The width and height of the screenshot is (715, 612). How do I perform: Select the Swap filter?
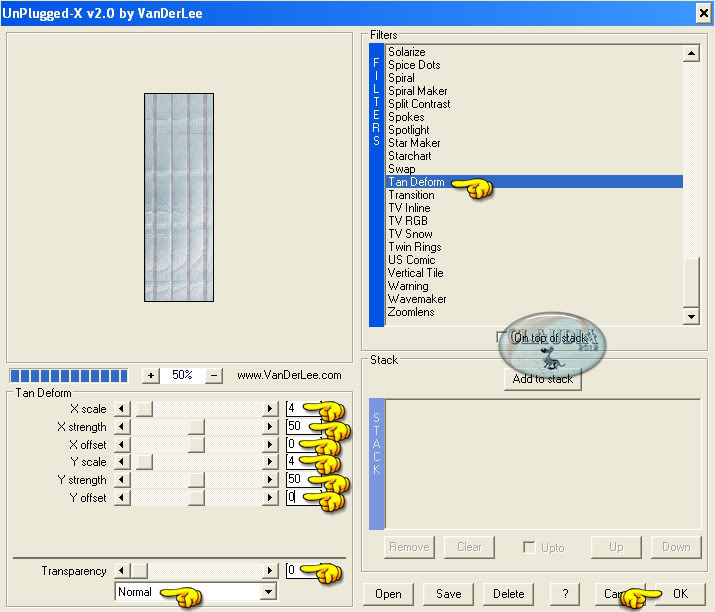(402, 169)
